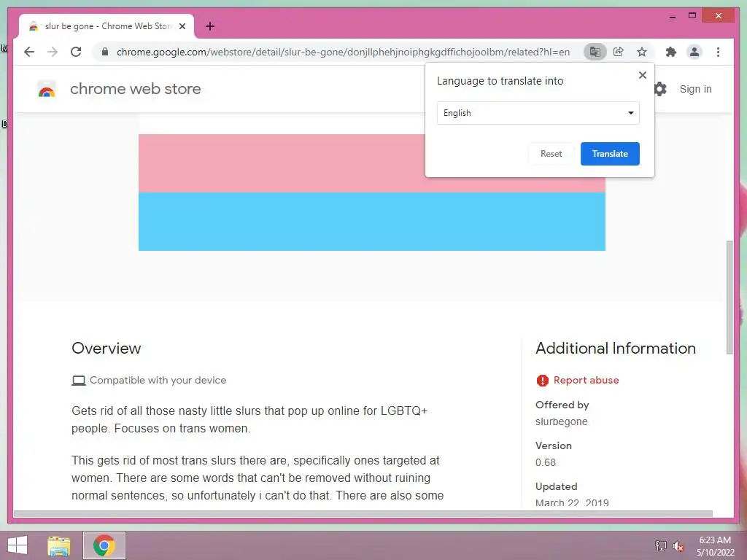747x560 pixels.
Task: Click the blue Translate button
Action: point(610,154)
